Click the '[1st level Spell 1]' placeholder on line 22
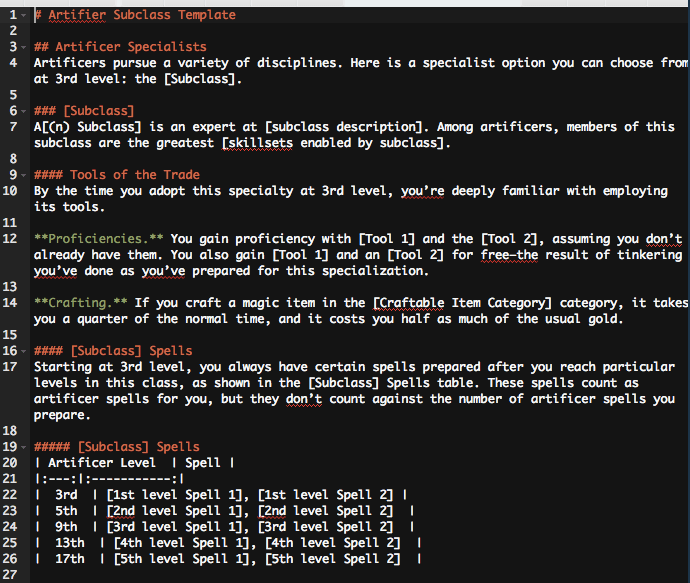 point(176,494)
